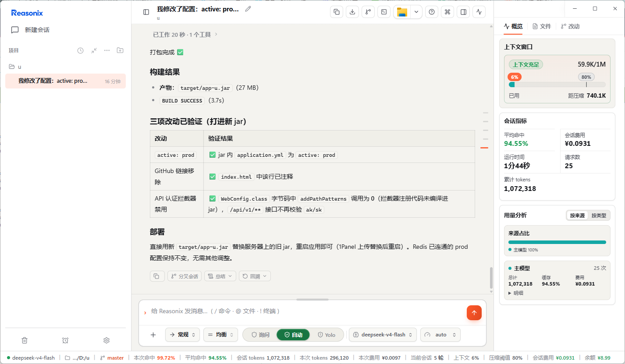Add attachment with plus icon
The image size is (625, 364).
click(x=153, y=335)
